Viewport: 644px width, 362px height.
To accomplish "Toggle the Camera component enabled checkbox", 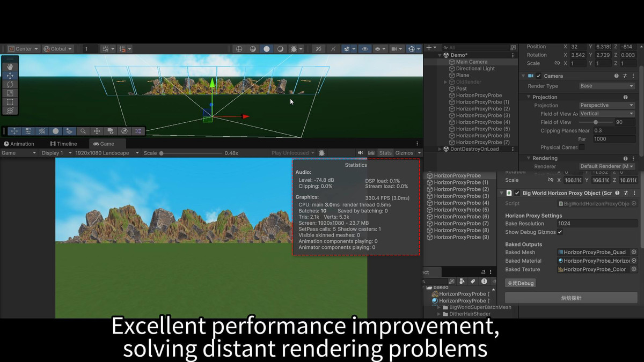I will tap(538, 76).
